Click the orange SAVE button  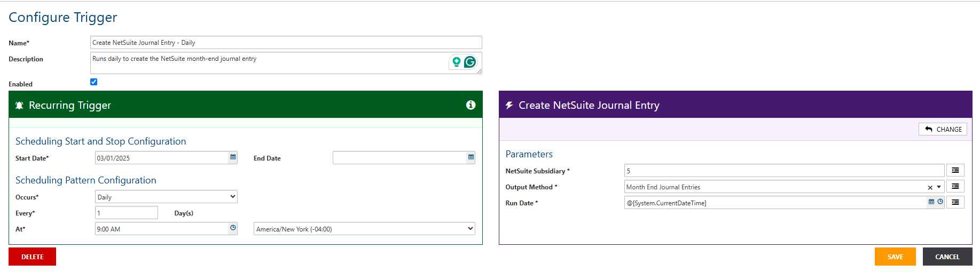895,257
